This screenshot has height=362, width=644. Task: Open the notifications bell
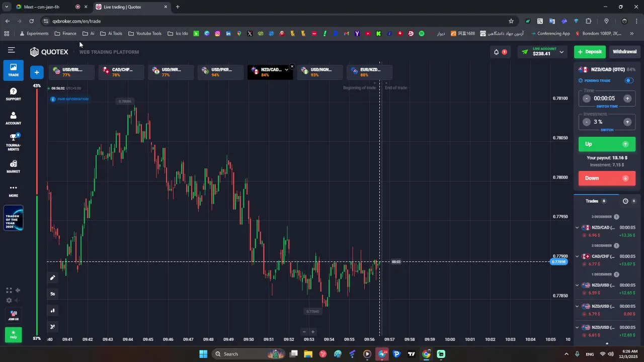(496, 52)
